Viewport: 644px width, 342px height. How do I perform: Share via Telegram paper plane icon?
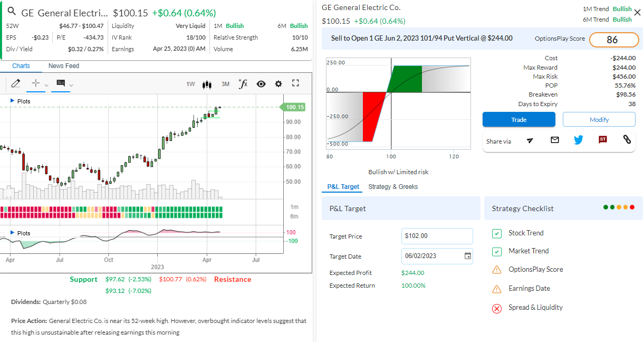click(x=530, y=140)
